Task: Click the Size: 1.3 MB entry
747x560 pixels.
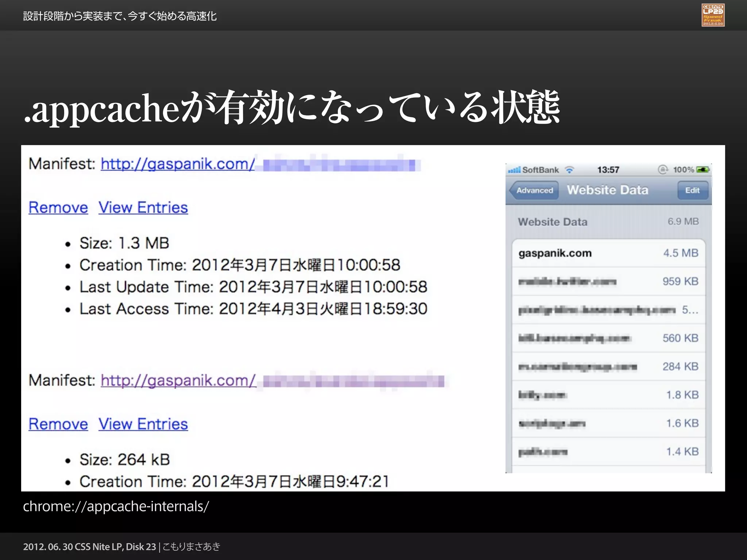Action: click(124, 243)
